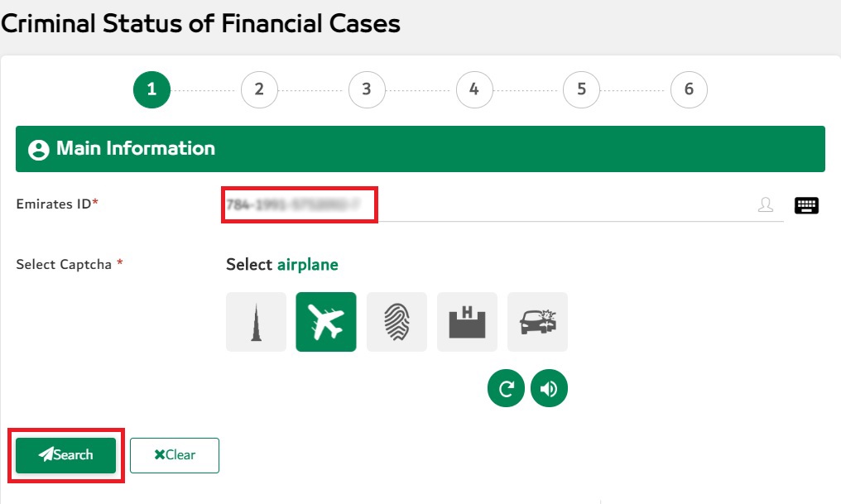Go to step 2 in the wizard

tap(259, 89)
